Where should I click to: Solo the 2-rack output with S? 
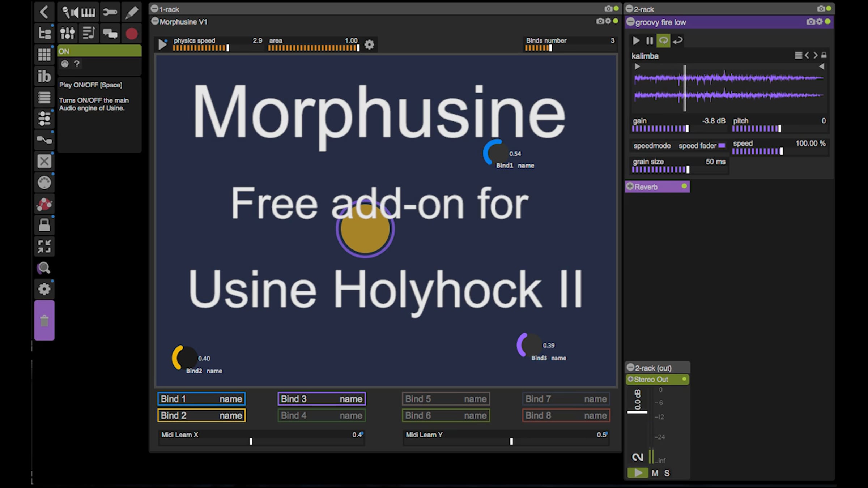(x=667, y=473)
